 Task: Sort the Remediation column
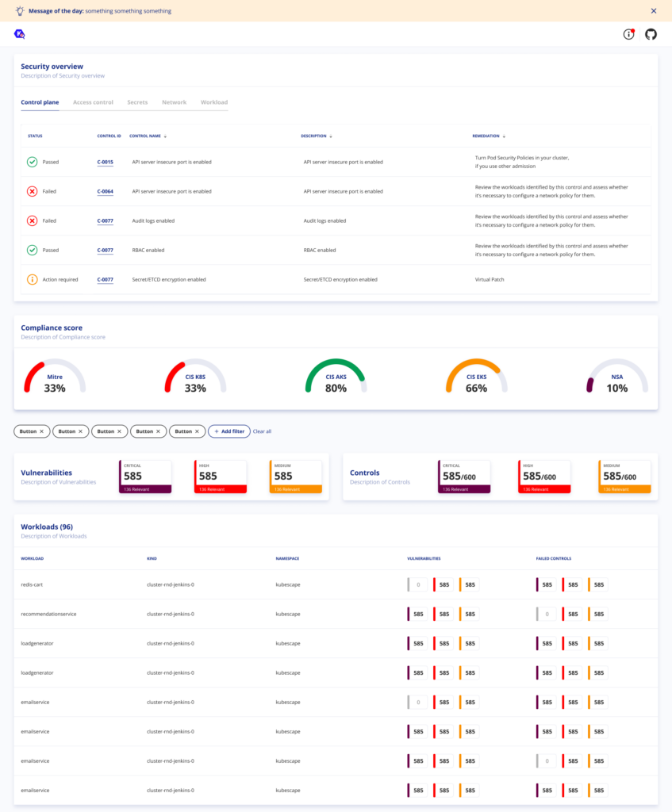[x=504, y=136]
